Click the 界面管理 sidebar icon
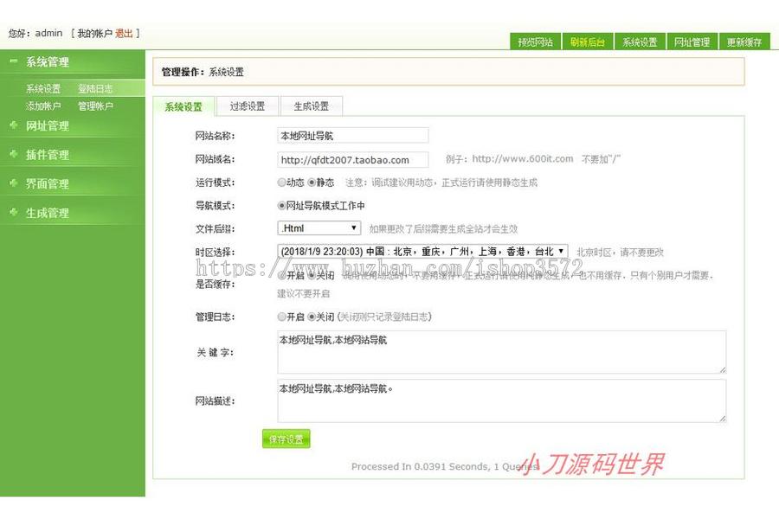 13,183
